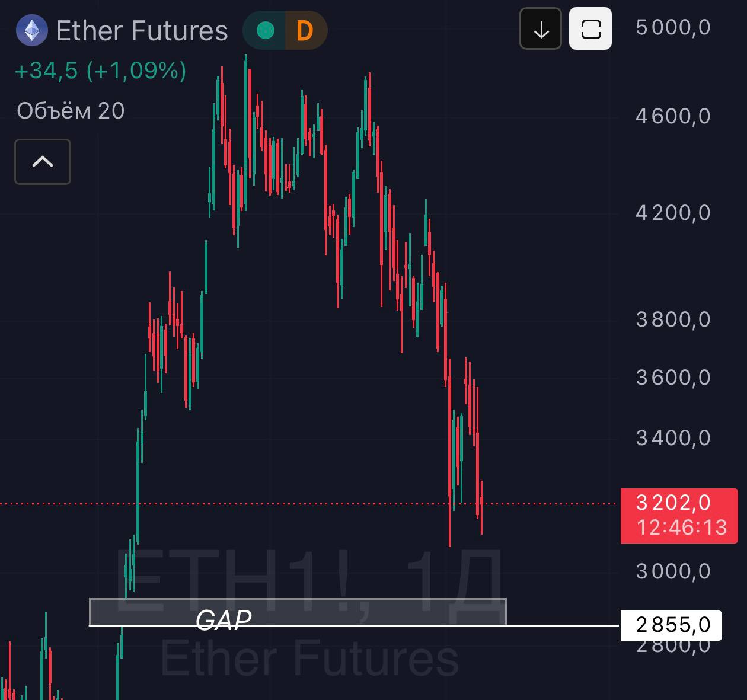
Task: Click the 3400,0 level on price axis
Action: [673, 438]
